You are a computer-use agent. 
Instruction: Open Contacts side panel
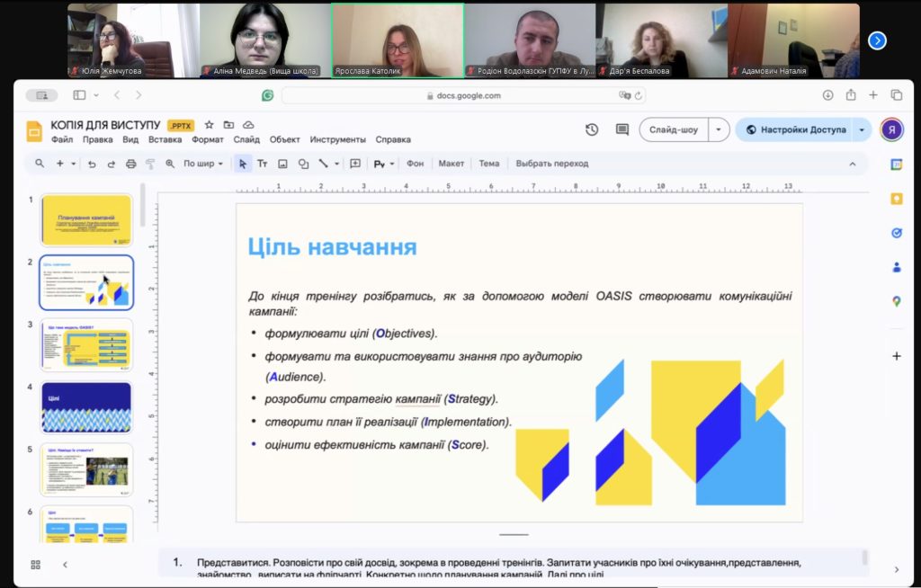pyautogui.click(x=897, y=267)
